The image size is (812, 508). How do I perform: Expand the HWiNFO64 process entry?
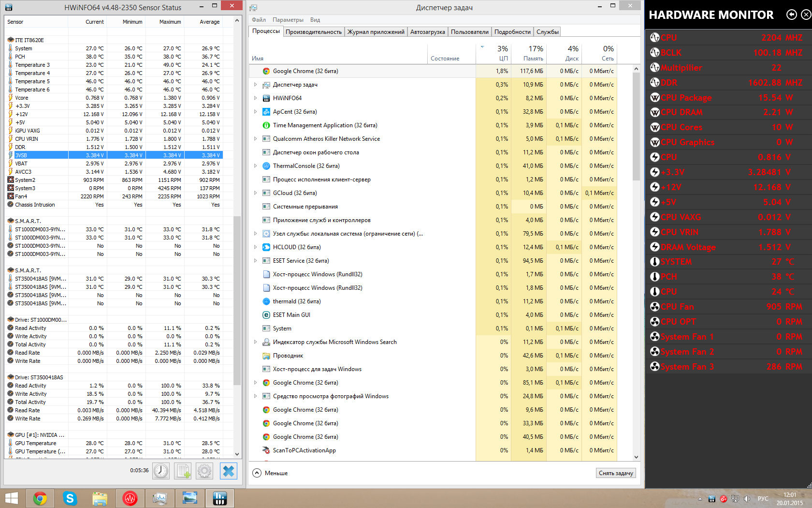(x=255, y=98)
